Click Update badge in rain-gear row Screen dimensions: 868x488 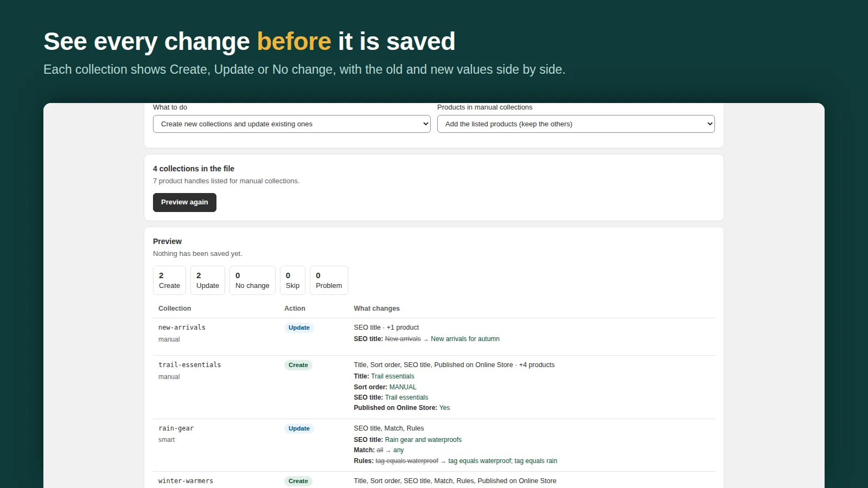pos(299,428)
